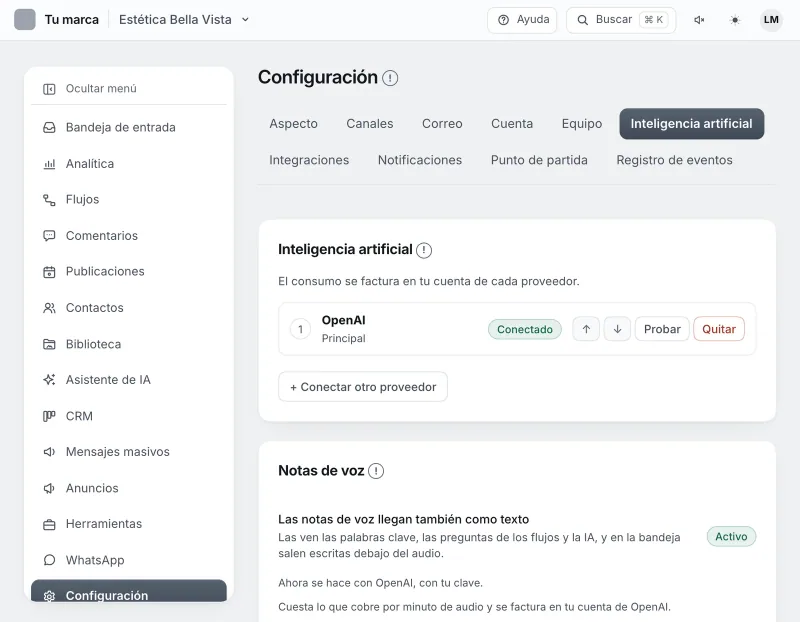Go to the Notificaciones tab
Screen dimensions: 800x622
420,160
